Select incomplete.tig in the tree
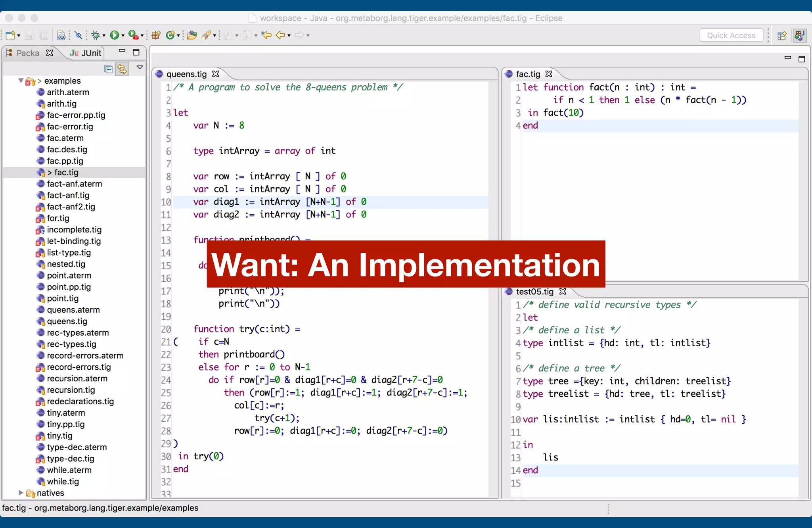Screen dimensions: 812x528 click(74, 230)
